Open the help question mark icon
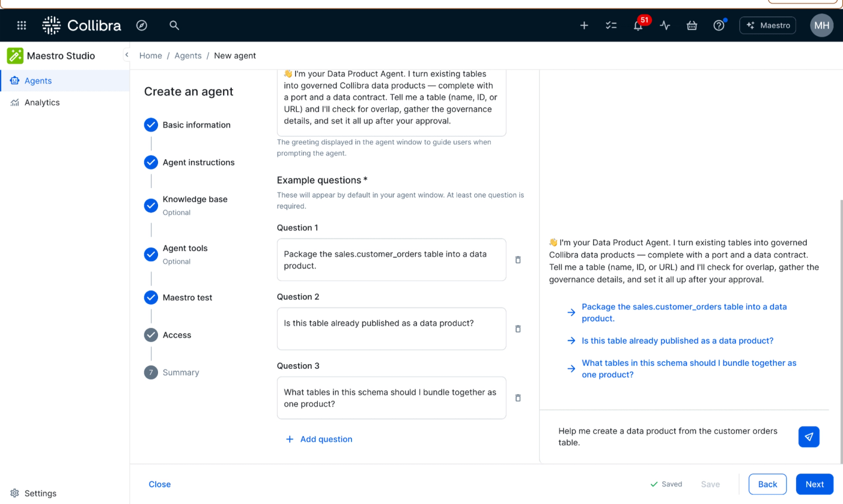The height and width of the screenshot is (504, 843). coord(719,25)
